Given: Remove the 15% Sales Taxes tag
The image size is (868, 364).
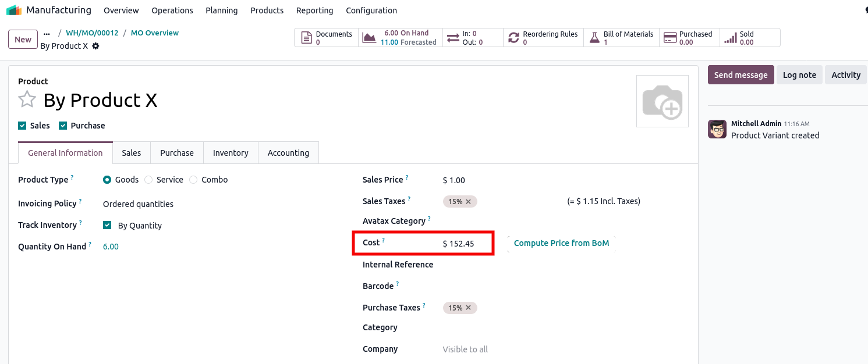Looking at the screenshot, I should click(469, 202).
